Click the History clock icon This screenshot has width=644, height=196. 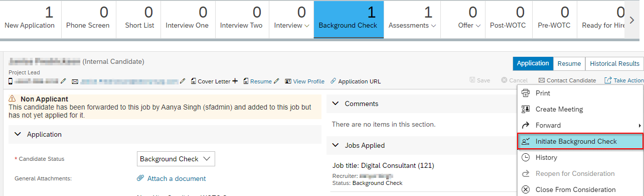526,157
